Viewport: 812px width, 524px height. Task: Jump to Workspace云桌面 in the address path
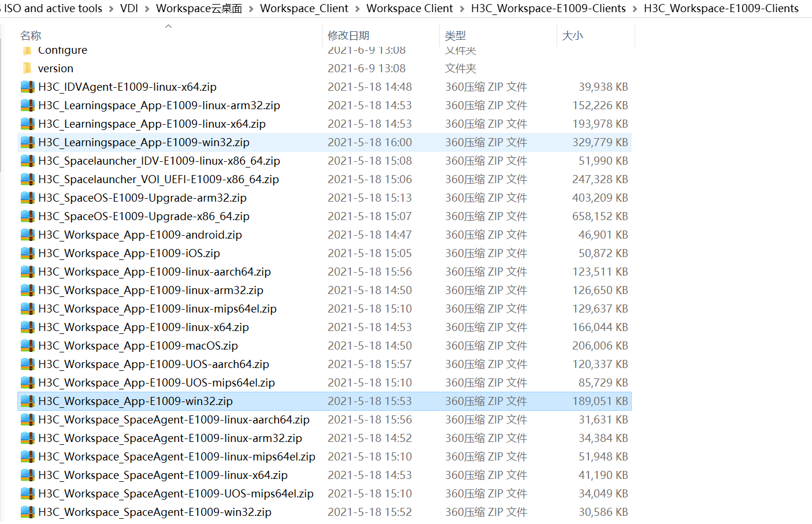point(199,9)
